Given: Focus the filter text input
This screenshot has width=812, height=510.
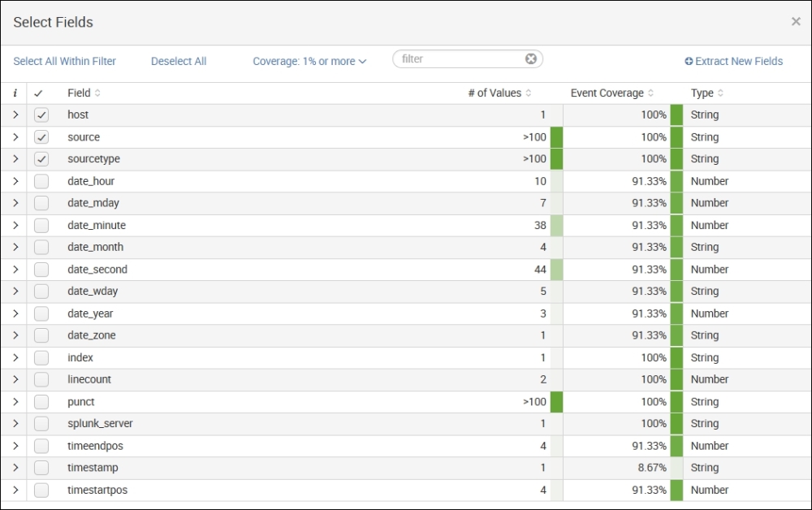Looking at the screenshot, I should pyautogui.click(x=459, y=59).
